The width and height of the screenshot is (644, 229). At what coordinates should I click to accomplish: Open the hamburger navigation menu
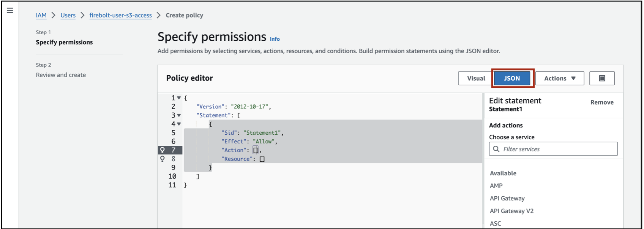coord(10,10)
